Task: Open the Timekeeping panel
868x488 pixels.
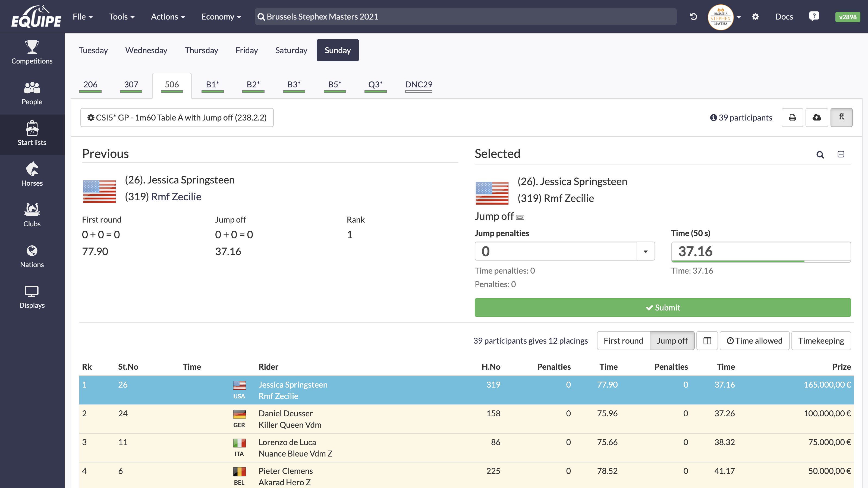Action: point(821,340)
